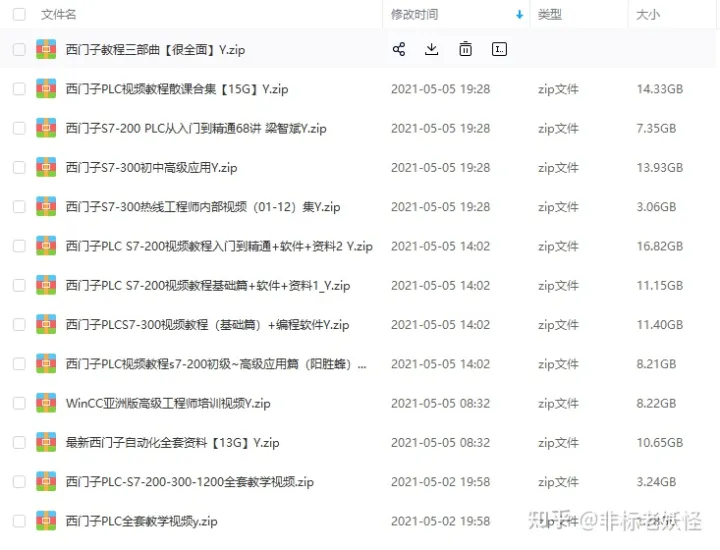Open file 西门子S7-300初中高级应用Y.zip
The height and width of the screenshot is (550, 720).
[152, 167]
